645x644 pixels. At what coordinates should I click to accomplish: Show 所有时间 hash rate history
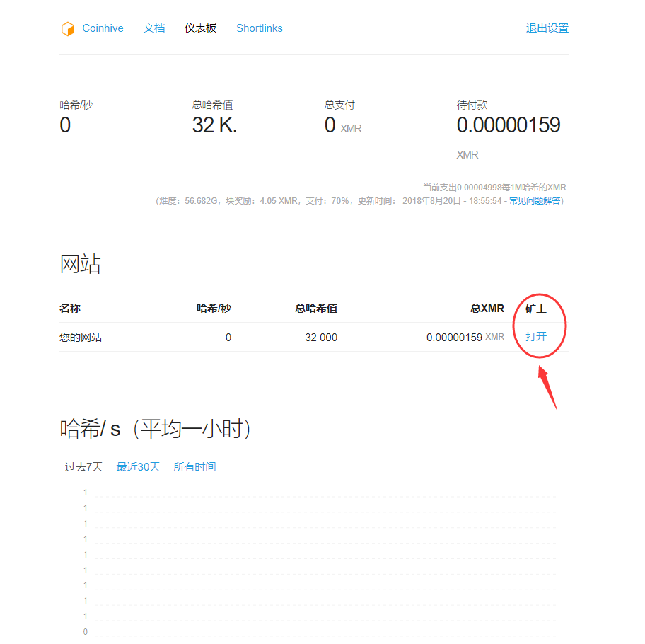(x=194, y=467)
